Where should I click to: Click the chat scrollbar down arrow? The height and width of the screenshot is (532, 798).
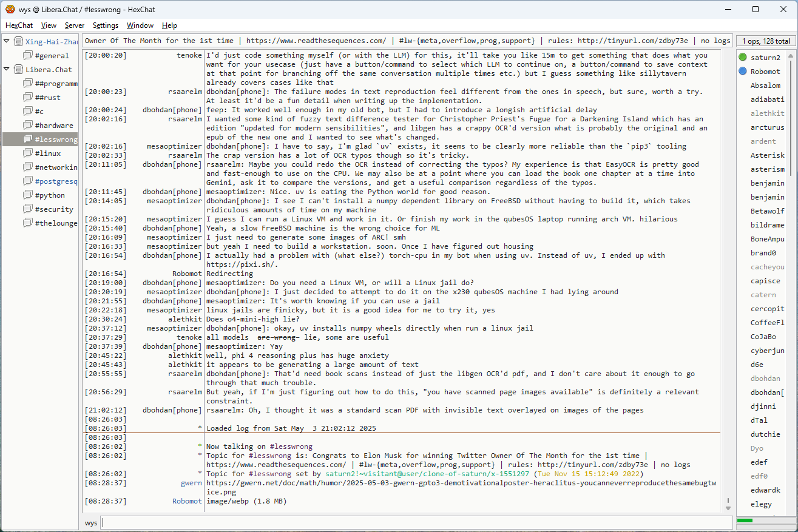pyautogui.click(x=728, y=508)
